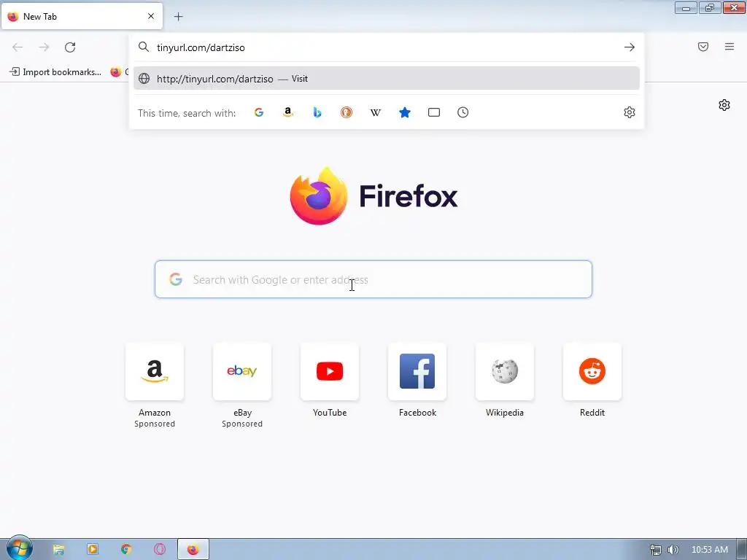Search this time with DuckDuckGo icon

347,112
